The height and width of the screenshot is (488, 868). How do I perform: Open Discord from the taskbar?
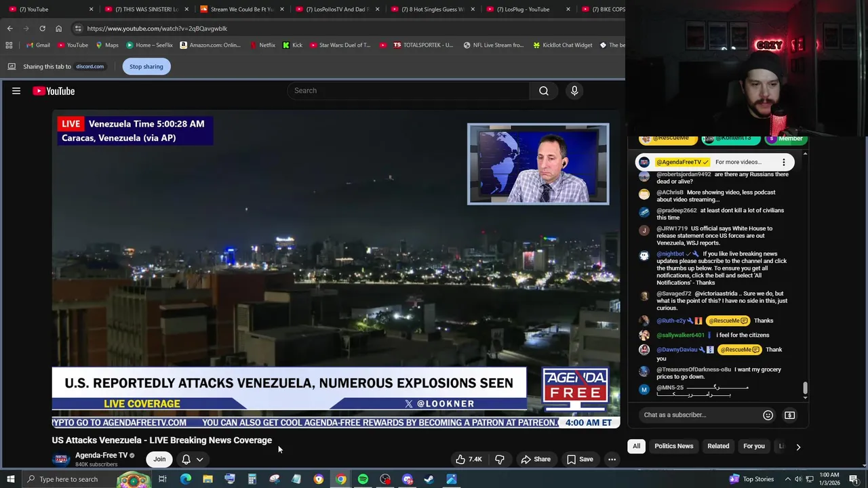pos(407,479)
